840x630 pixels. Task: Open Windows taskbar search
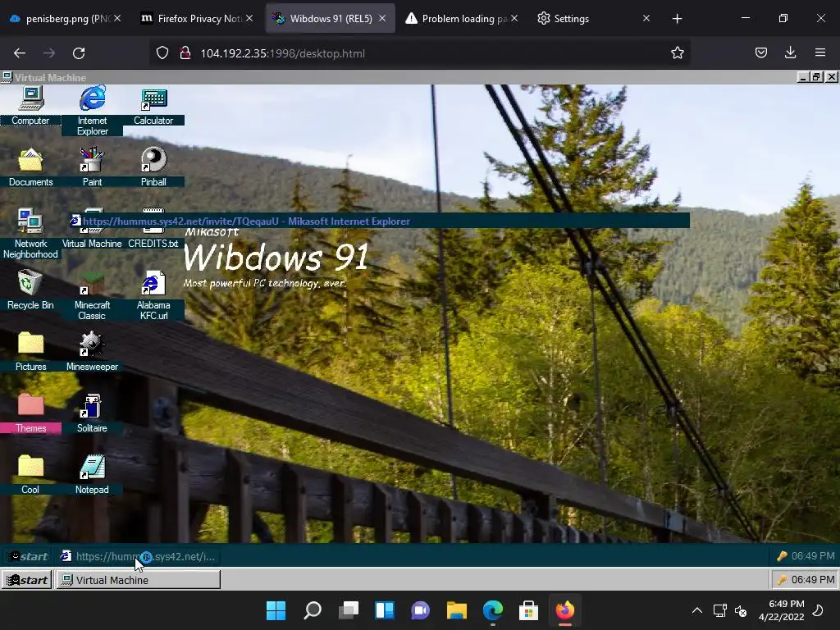(x=313, y=610)
